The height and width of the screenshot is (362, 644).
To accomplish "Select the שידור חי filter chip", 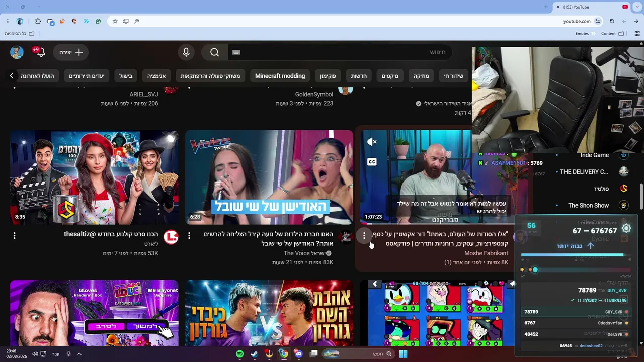I will point(454,76).
